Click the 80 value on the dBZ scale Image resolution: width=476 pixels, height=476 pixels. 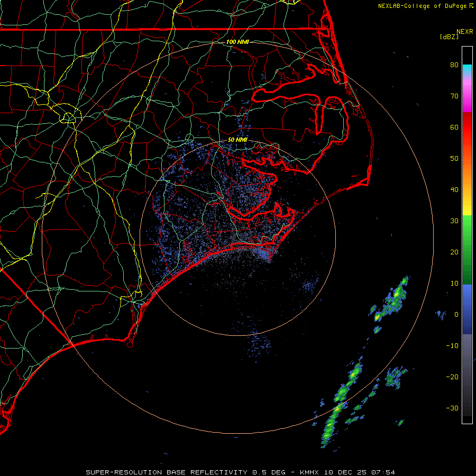click(x=454, y=65)
